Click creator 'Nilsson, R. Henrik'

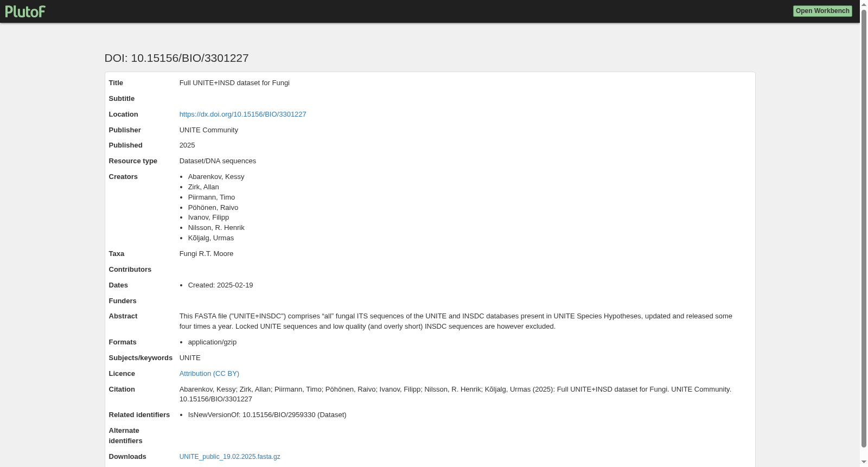[x=216, y=228]
